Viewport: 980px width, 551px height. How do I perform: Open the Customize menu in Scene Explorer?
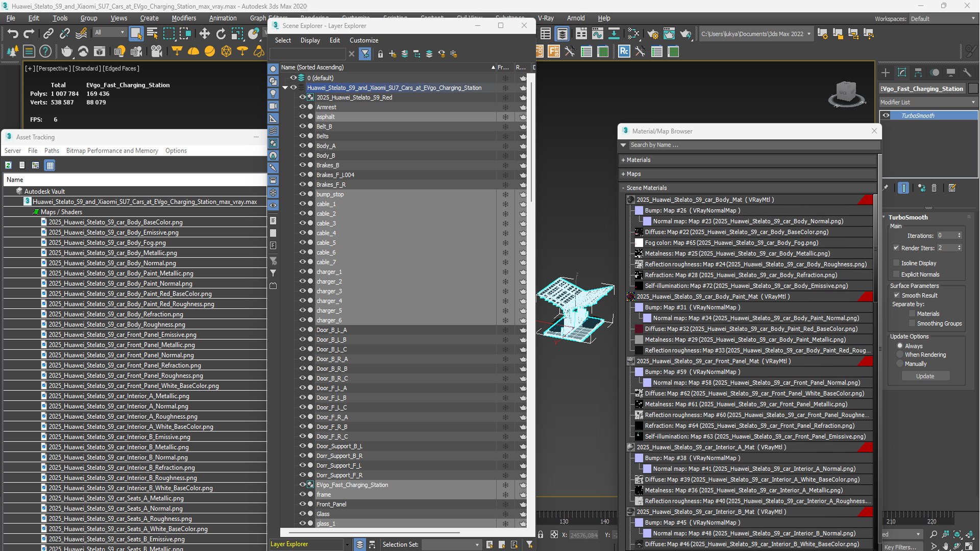coord(364,40)
